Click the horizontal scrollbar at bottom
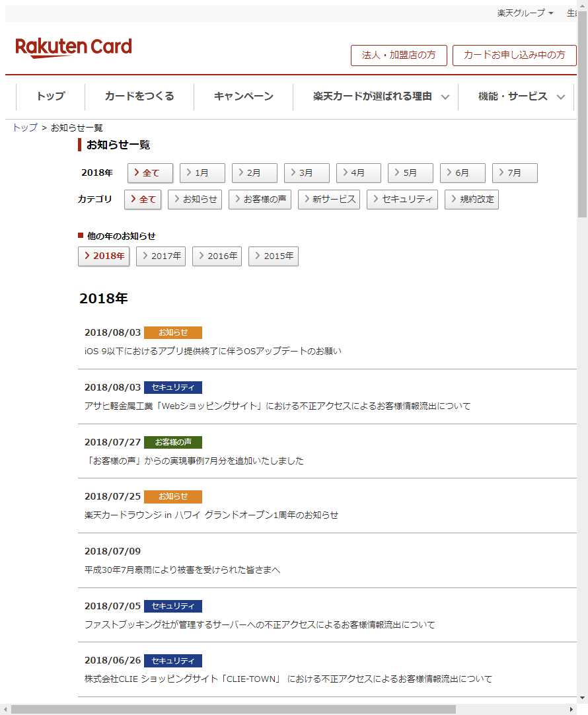This screenshot has height=715, width=588. click(231, 709)
